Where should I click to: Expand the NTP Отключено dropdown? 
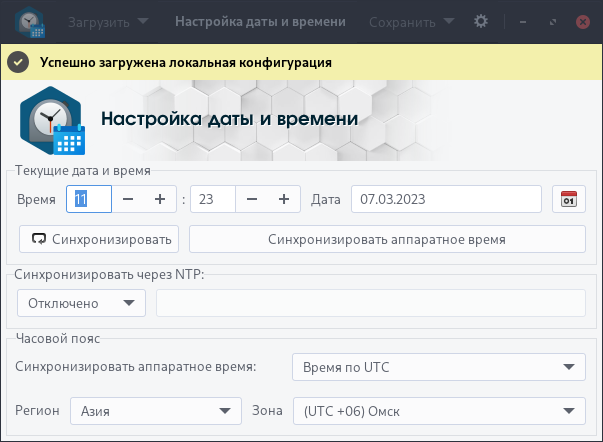pyautogui.click(x=81, y=303)
